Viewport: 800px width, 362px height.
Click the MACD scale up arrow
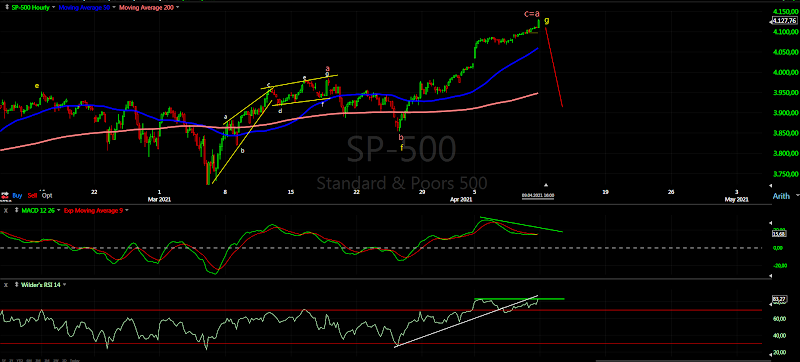tap(770, 222)
